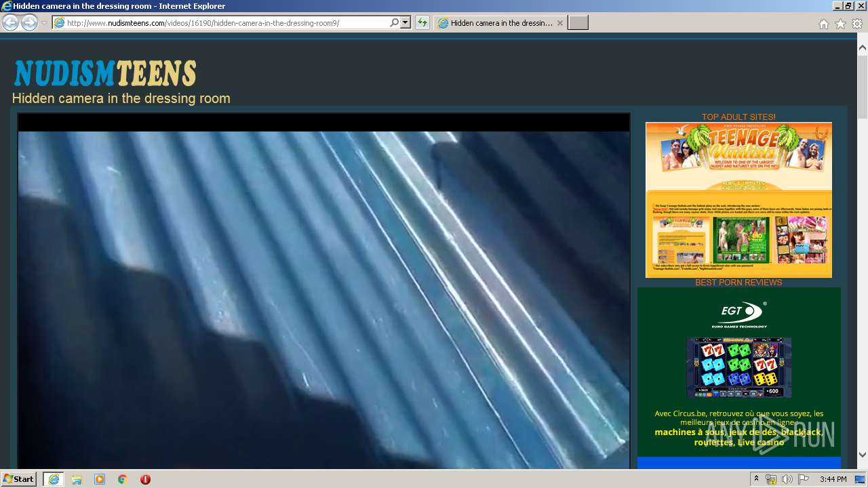Screen dimensions: 868x488
Task: Open the slot machine game image in casino ad
Action: pyautogui.click(x=739, y=367)
